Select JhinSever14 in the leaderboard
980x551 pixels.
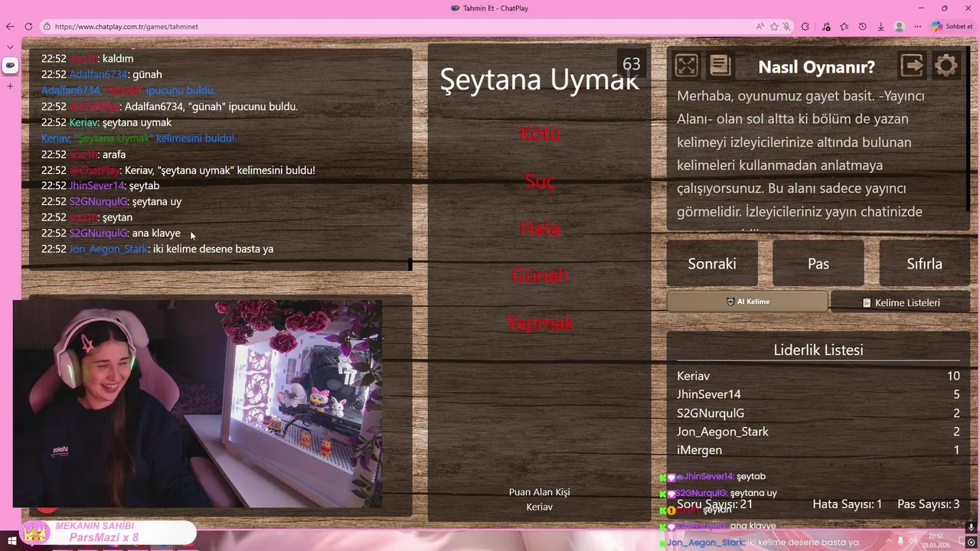pyautogui.click(x=818, y=394)
